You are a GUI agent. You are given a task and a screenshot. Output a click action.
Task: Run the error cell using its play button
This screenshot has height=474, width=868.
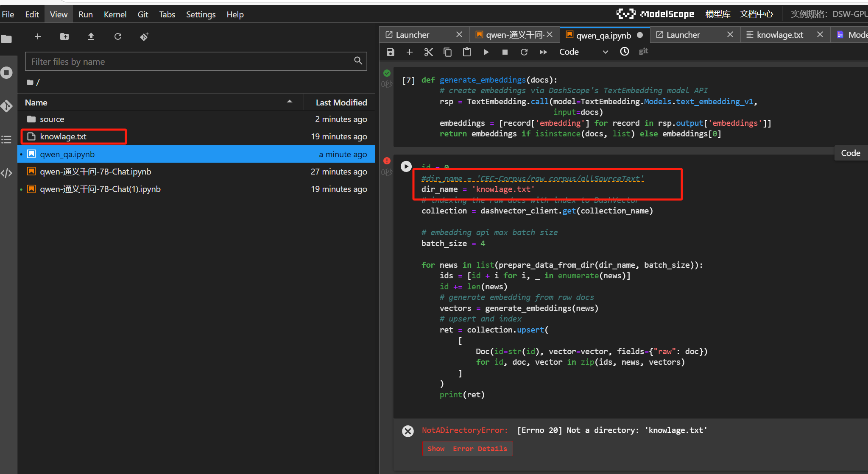[406, 166]
